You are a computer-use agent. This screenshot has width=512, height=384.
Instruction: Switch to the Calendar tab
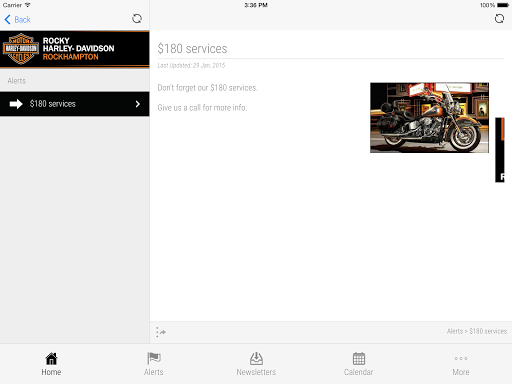[359, 364]
